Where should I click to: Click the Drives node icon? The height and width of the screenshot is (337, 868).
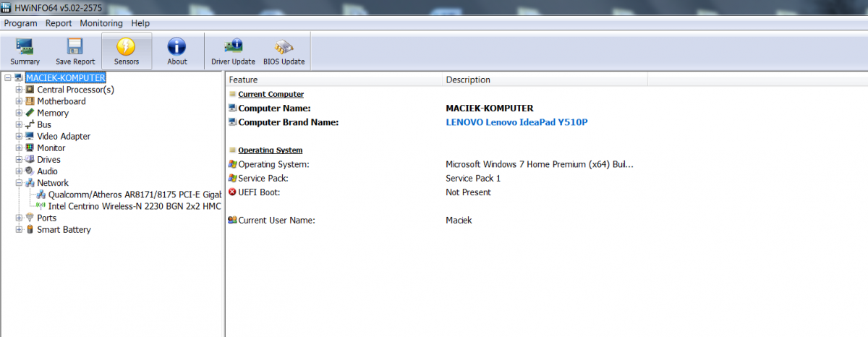[30, 160]
